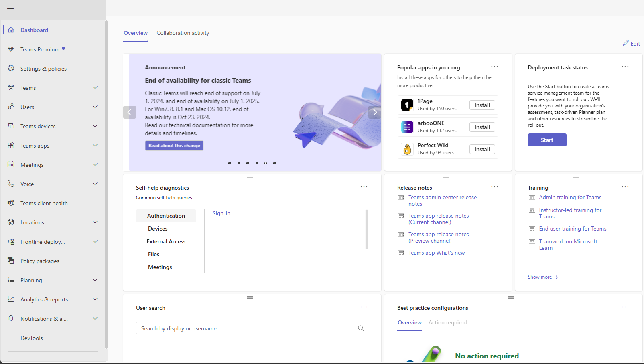Select the Overview tab at top

[x=136, y=33]
